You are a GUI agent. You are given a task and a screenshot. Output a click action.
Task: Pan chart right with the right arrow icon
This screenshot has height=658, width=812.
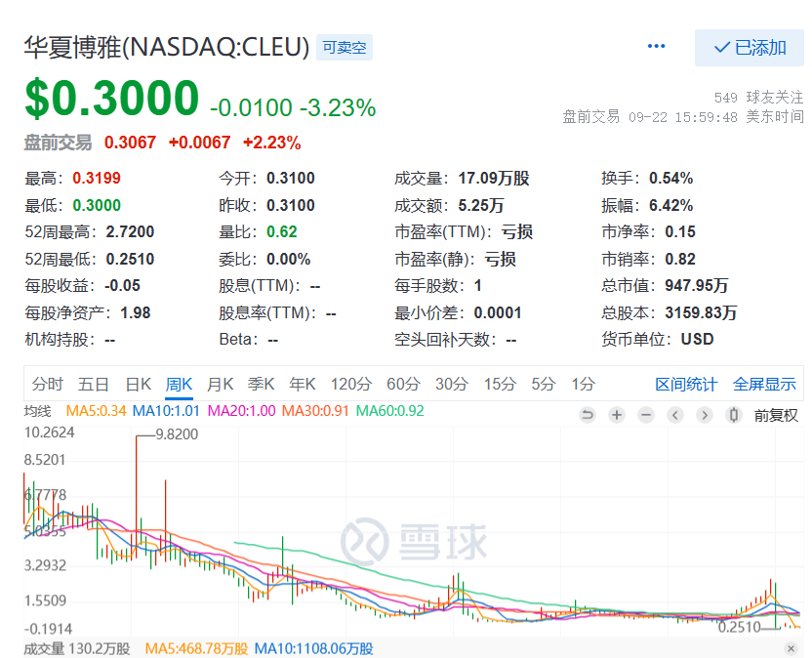click(704, 415)
